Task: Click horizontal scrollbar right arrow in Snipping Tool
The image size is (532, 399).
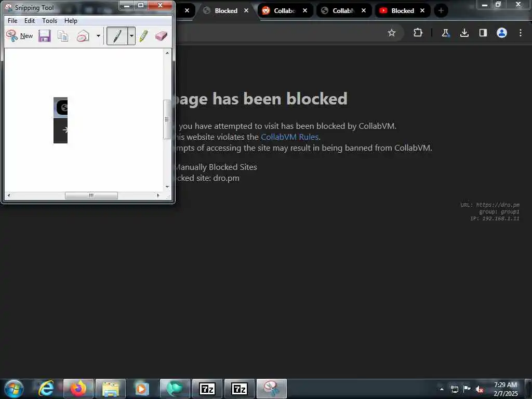Action: pos(158,195)
